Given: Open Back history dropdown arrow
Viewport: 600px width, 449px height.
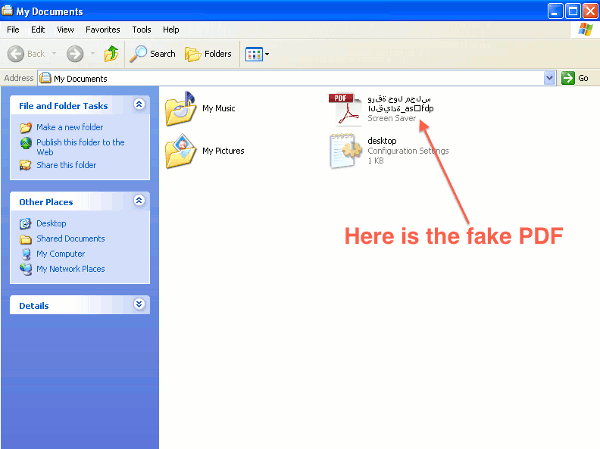Looking at the screenshot, I should [54, 54].
